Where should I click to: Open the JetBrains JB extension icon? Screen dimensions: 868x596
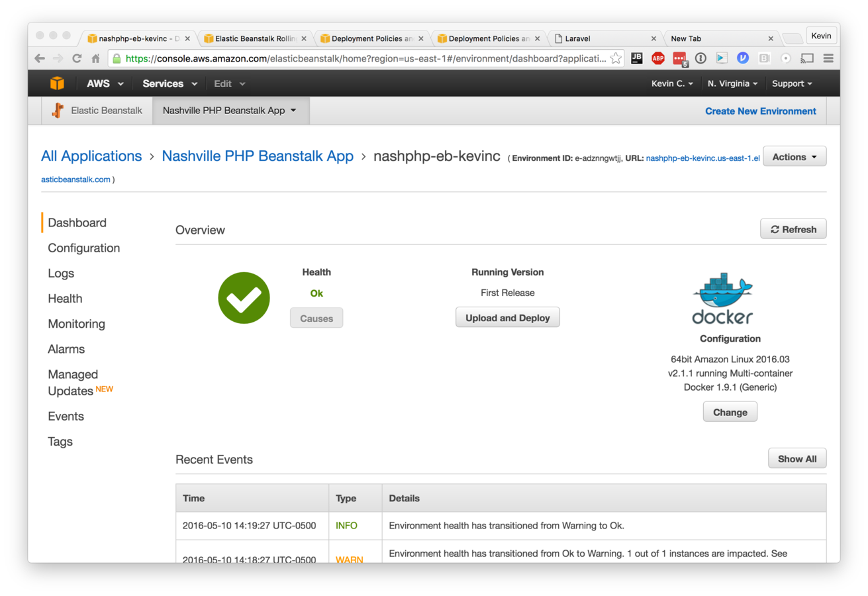click(x=637, y=58)
